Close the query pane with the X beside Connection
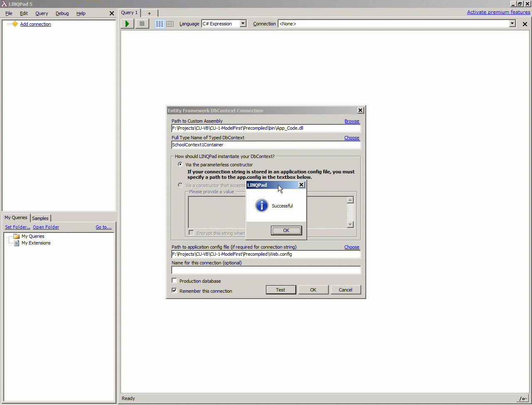Viewport: 532px width, 405px height. tap(525, 24)
